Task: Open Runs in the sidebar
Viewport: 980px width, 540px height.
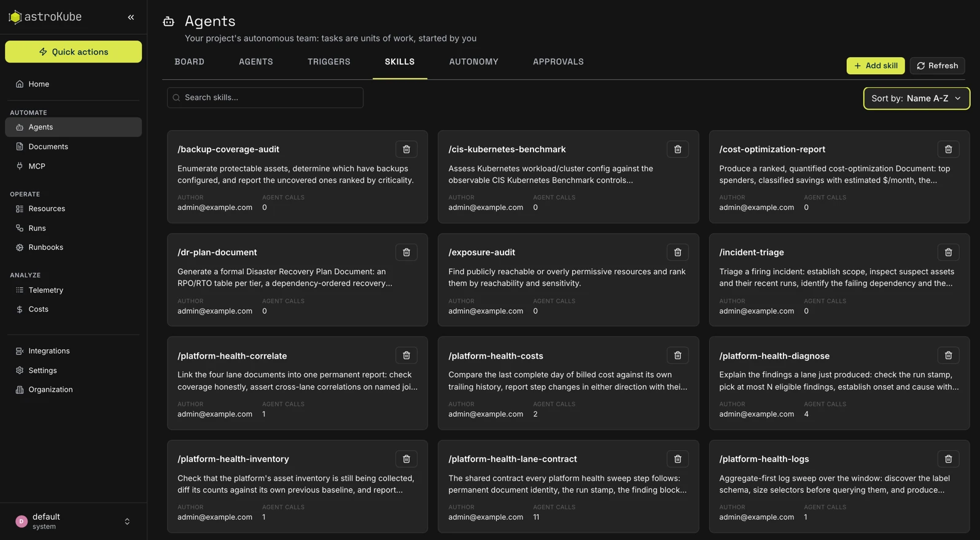Action: 73,228
